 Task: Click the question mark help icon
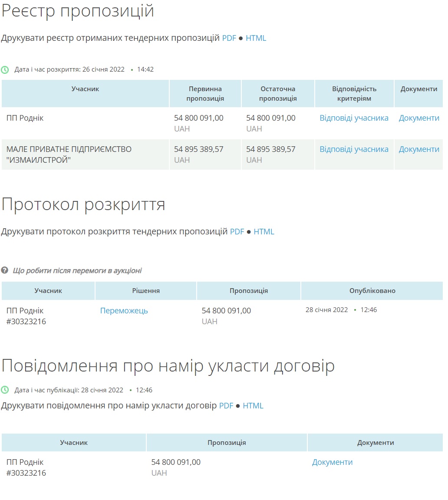pyautogui.click(x=5, y=270)
